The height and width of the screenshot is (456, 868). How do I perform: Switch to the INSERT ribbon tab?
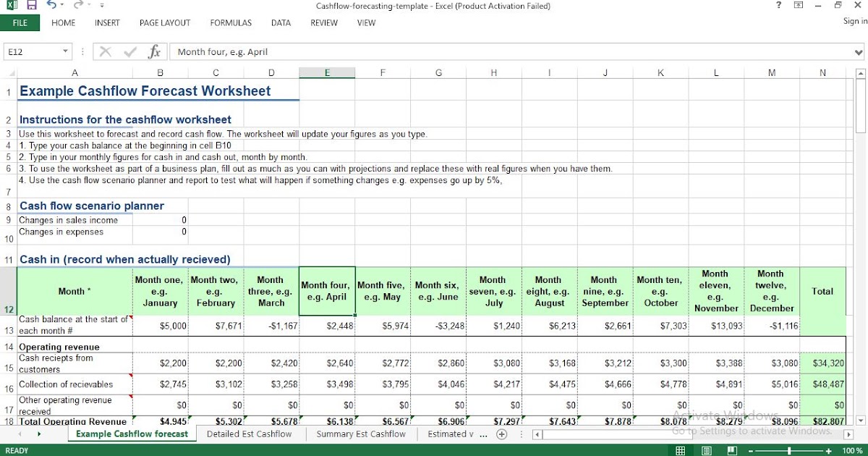107,23
